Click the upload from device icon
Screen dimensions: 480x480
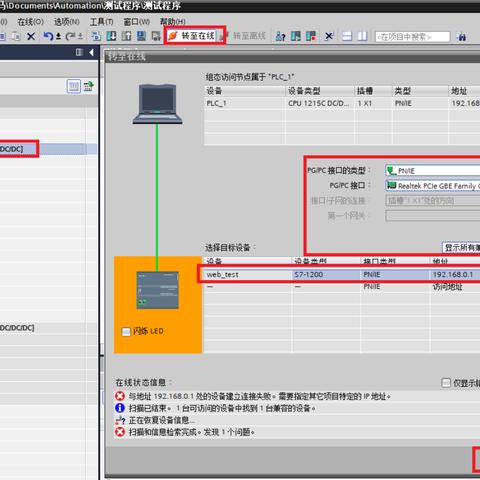(x=126, y=36)
